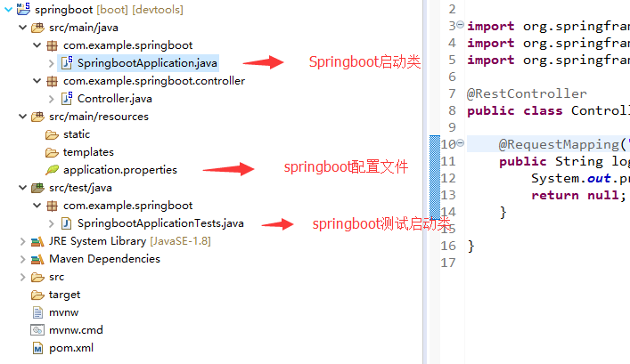Click the Controller.java file icon
Screen dimensions: 630x364
coord(67,99)
